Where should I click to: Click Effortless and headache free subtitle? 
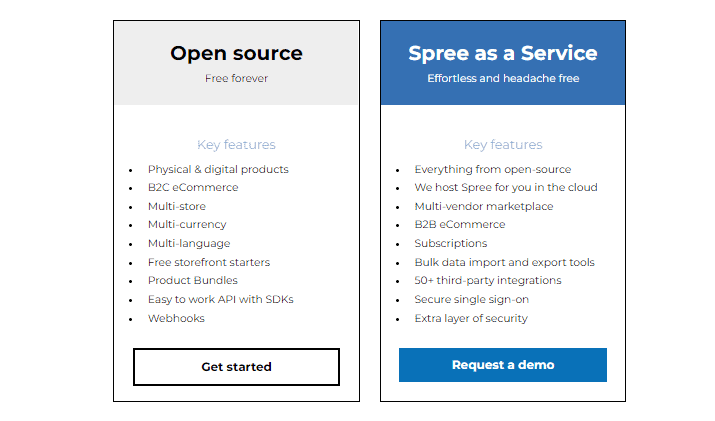coord(503,78)
